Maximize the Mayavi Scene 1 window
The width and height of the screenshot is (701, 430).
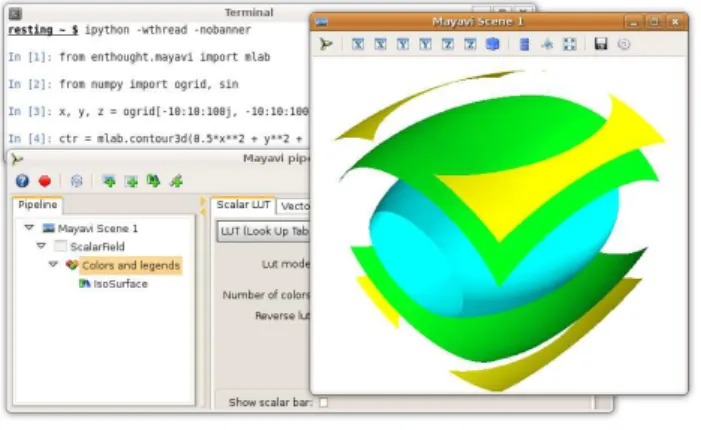point(654,21)
